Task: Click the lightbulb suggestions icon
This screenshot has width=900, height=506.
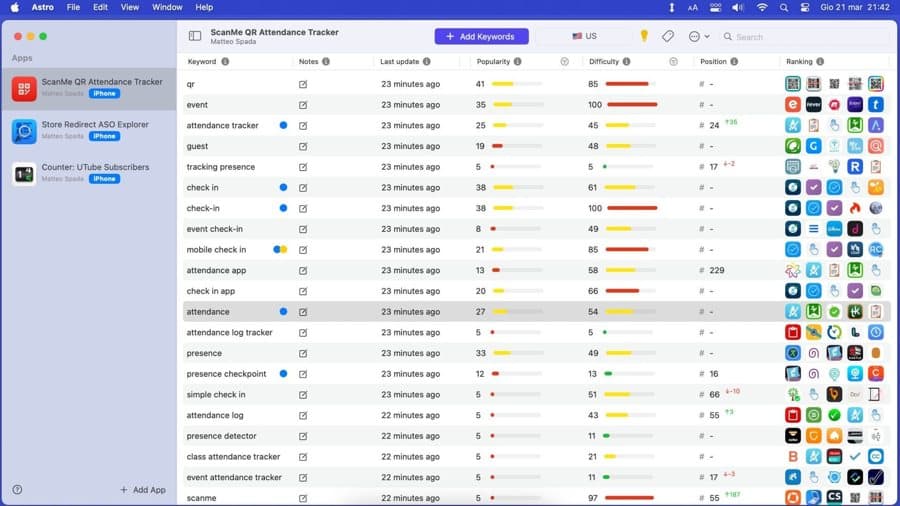Action: pos(644,36)
